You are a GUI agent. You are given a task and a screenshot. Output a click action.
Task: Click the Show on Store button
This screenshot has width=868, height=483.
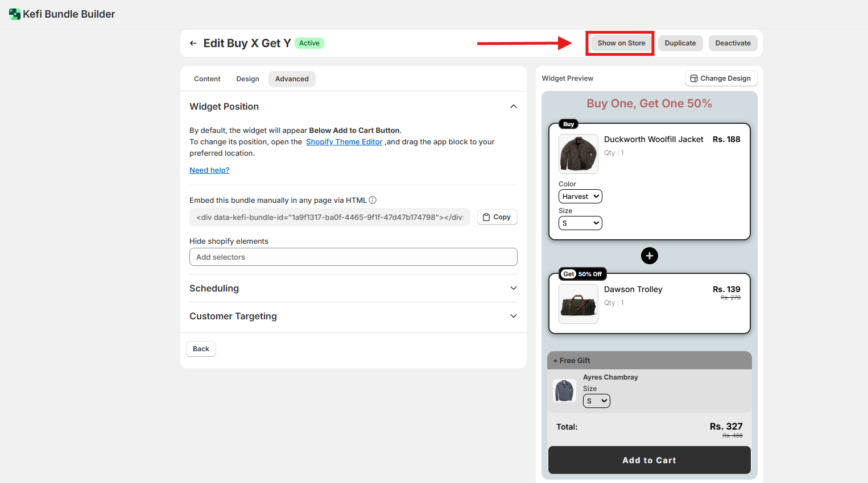point(621,43)
